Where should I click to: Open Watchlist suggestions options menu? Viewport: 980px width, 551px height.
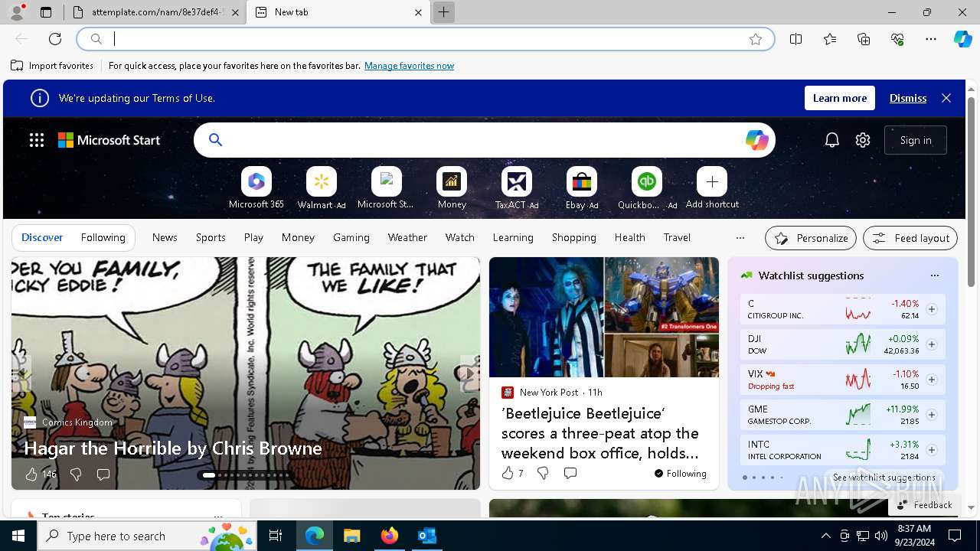[x=934, y=275]
